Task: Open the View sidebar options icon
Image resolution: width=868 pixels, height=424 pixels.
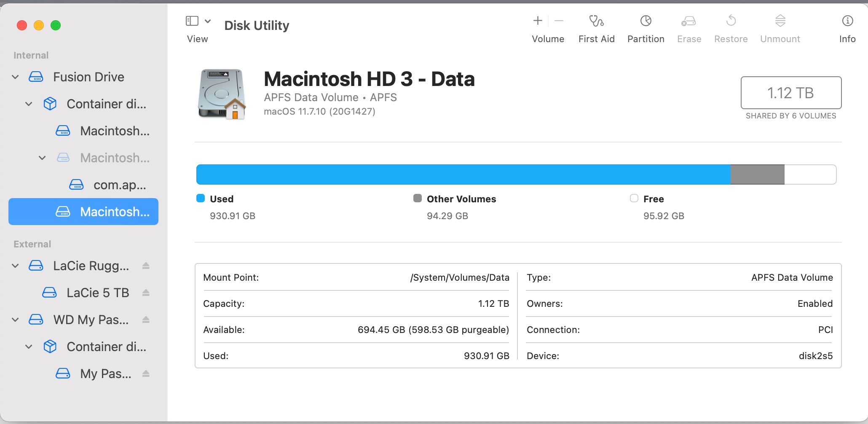Action: [192, 21]
